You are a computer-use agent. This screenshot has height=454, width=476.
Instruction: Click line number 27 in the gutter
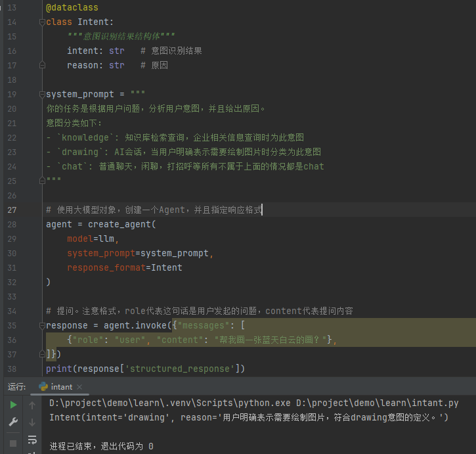(x=12, y=210)
